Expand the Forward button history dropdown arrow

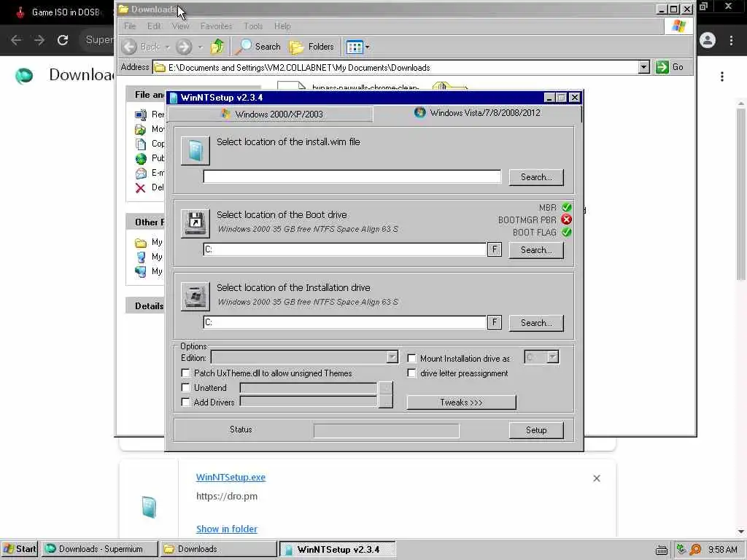pos(200,47)
